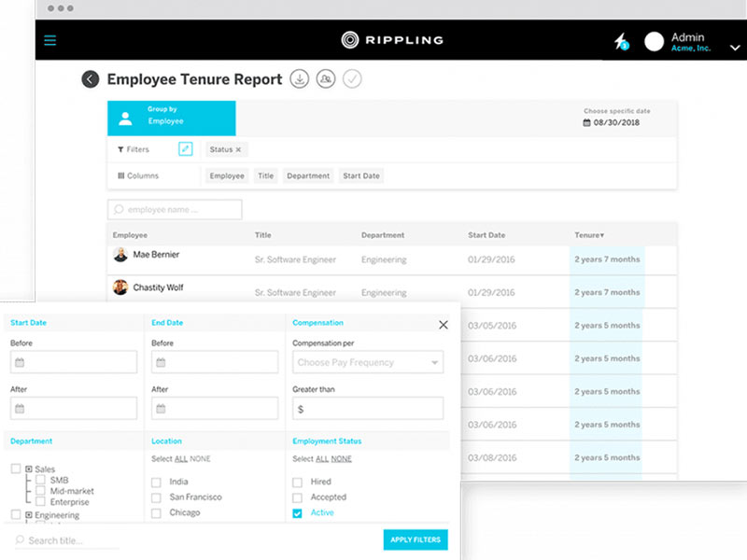Open Mae Bernier's avatar
This screenshot has height=560, width=747.
tap(120, 255)
